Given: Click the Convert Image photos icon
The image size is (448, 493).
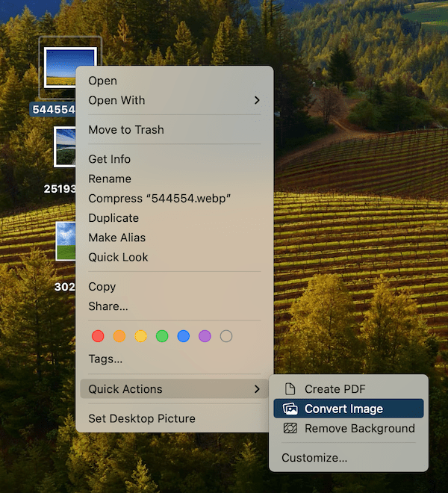Looking at the screenshot, I should (x=290, y=409).
